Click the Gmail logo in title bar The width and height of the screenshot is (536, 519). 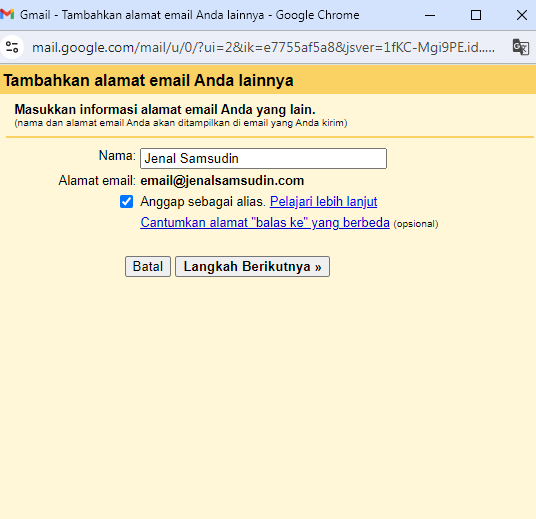(7, 15)
